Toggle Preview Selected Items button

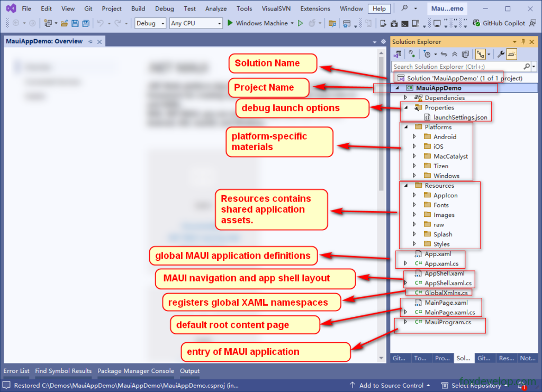(512, 54)
